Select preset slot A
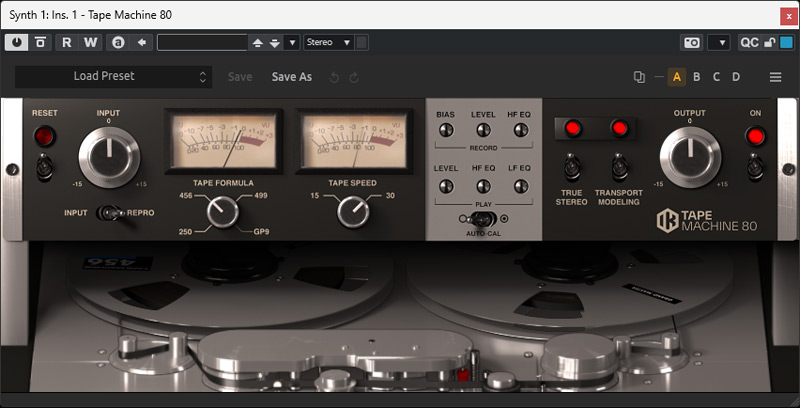This screenshot has width=800, height=408. pos(677,77)
